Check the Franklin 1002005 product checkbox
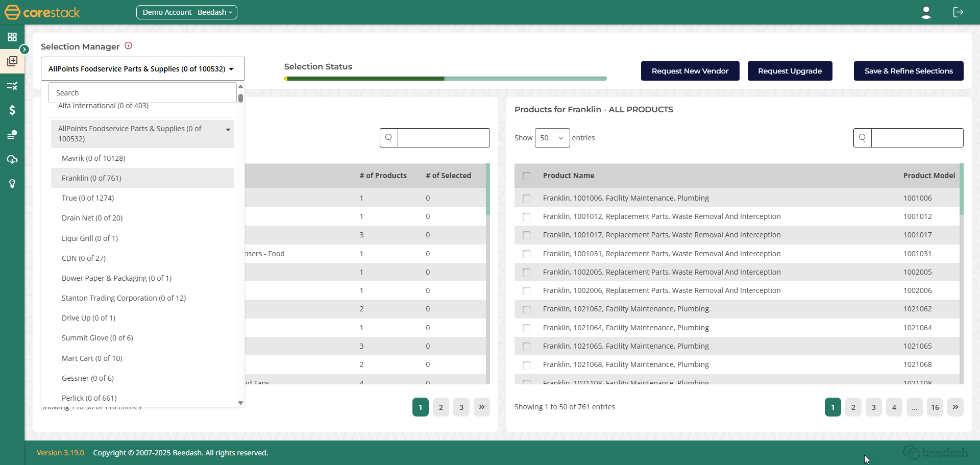 point(527,273)
